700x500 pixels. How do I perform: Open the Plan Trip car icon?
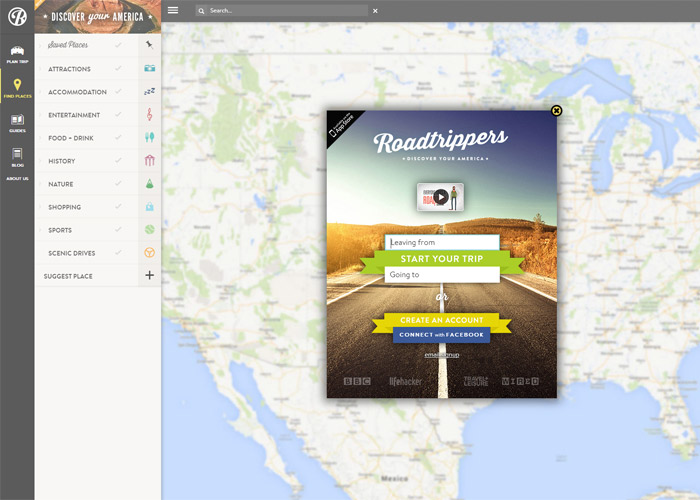pyautogui.click(x=17, y=50)
